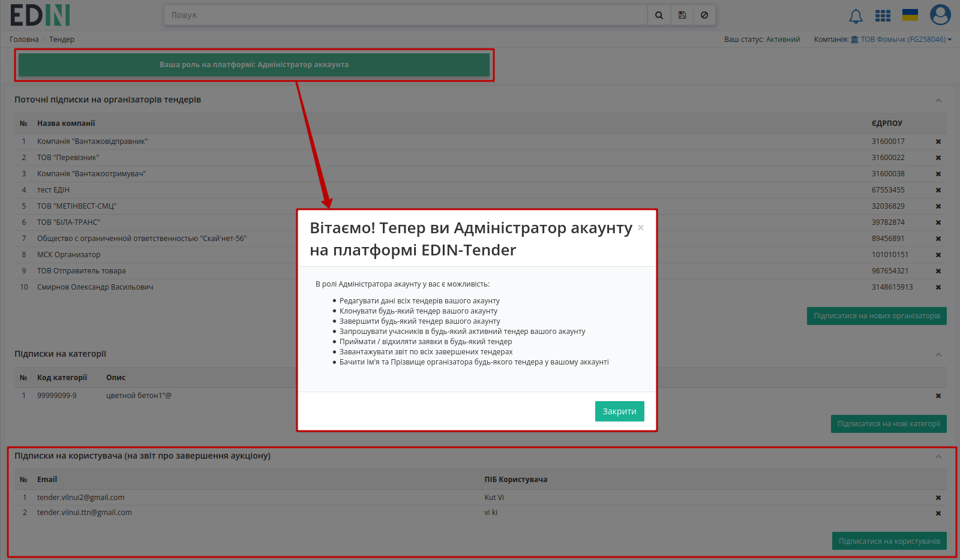Remove subscription to тест ЕДІН

click(x=938, y=191)
